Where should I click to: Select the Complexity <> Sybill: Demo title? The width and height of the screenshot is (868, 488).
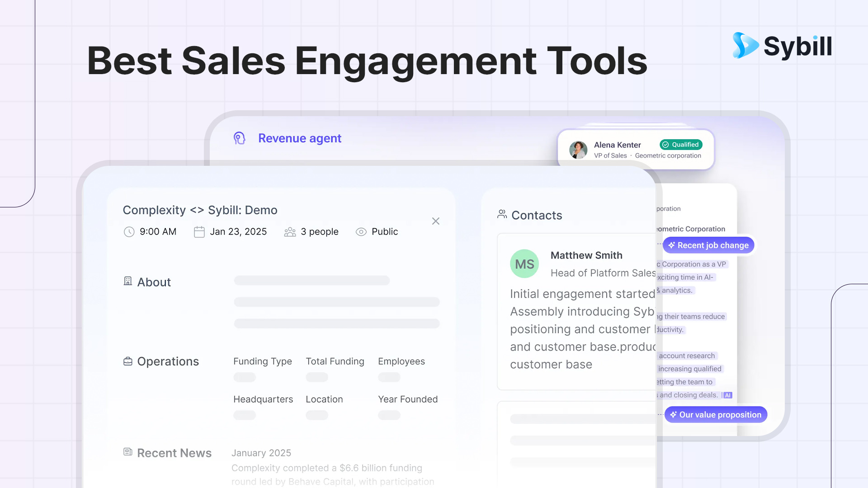[200, 210]
